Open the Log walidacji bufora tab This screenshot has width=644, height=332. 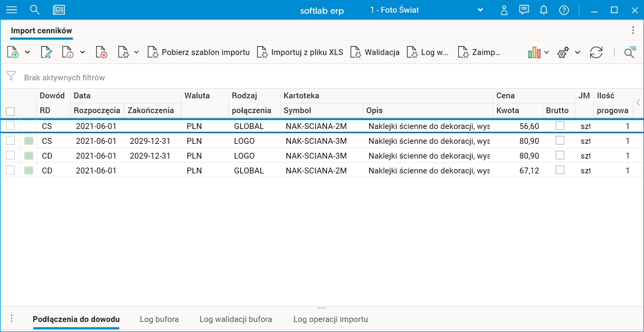[x=235, y=319]
